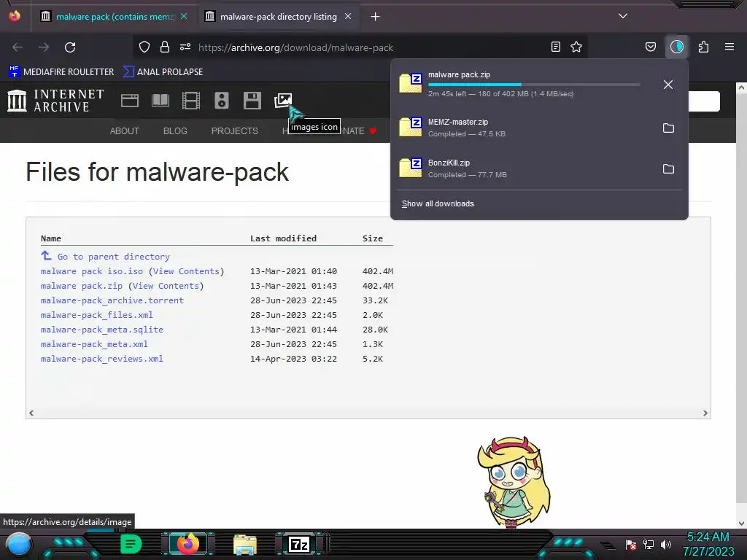Bookmark this page with the star
Screen dimensions: 747x560
tap(576, 47)
